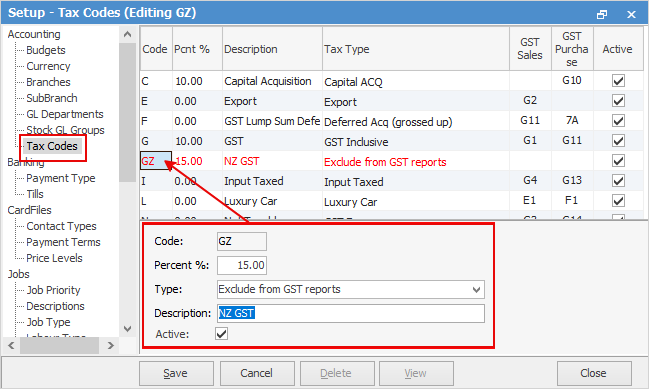Toggle Active checkbox for NZ GST row
The height and width of the screenshot is (389, 649).
click(x=618, y=161)
